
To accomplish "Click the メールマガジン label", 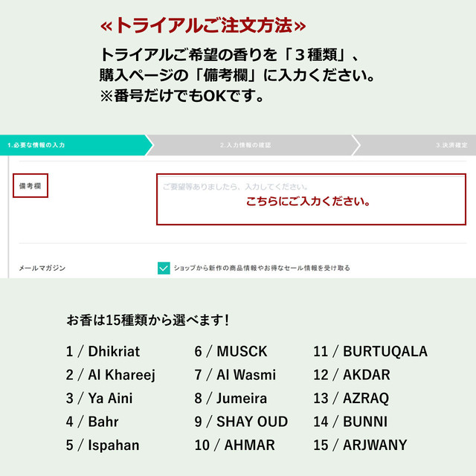I will coord(42,268).
